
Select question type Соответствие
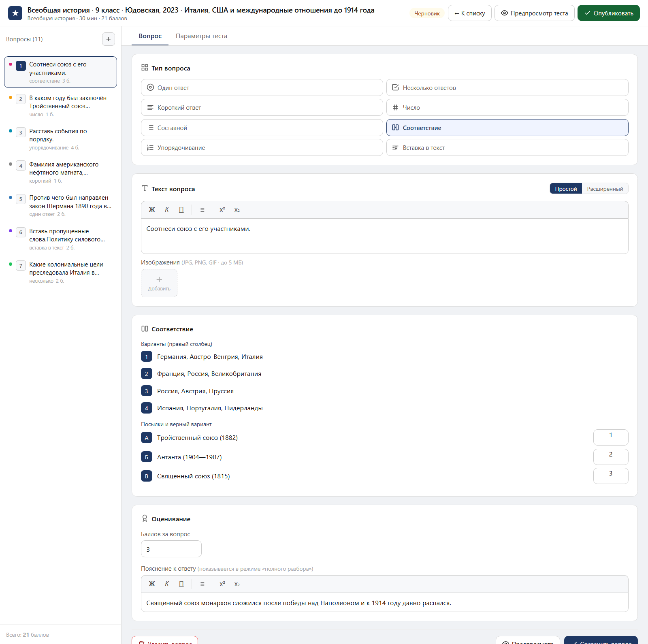coord(507,128)
